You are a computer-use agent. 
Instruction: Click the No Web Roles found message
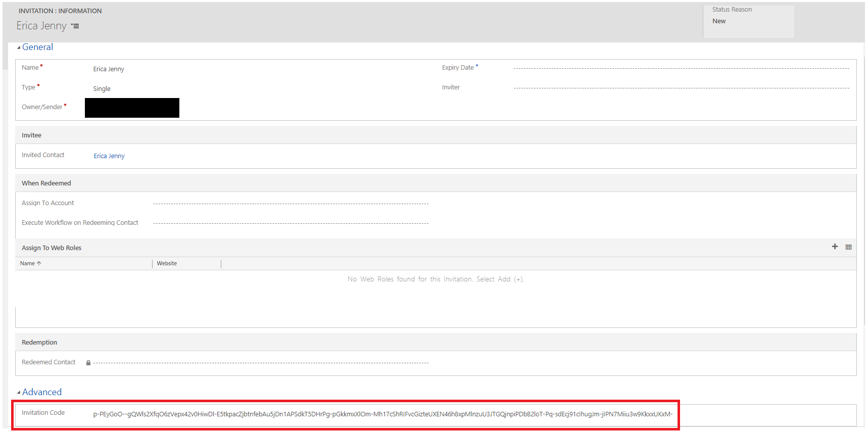[x=436, y=279]
